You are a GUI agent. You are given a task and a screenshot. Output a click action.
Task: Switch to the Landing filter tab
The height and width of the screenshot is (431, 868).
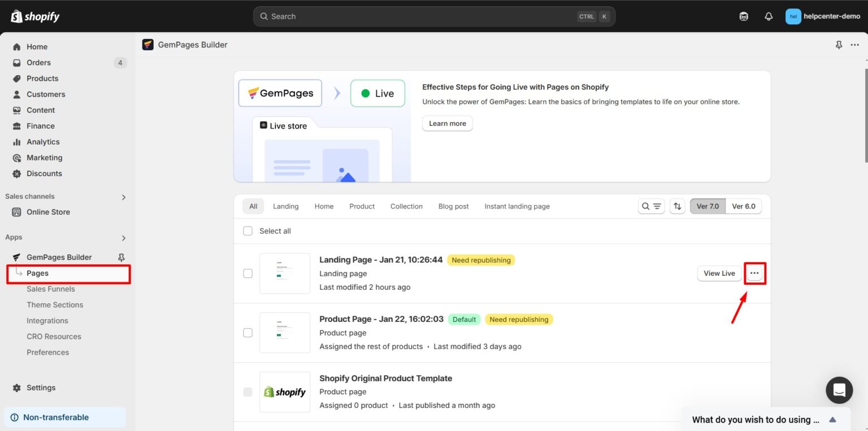click(285, 206)
